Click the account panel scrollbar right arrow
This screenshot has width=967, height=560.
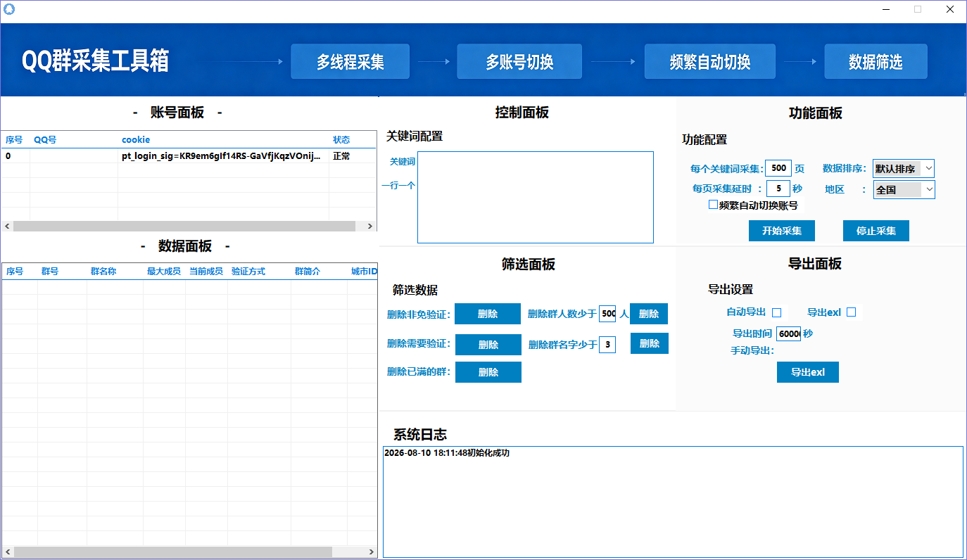click(x=370, y=227)
